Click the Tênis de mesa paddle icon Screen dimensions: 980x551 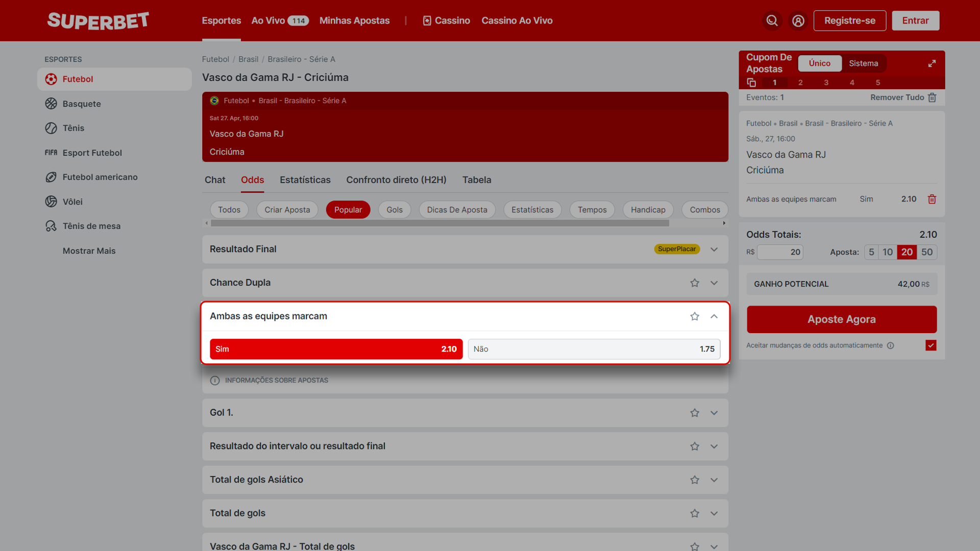[x=51, y=226]
